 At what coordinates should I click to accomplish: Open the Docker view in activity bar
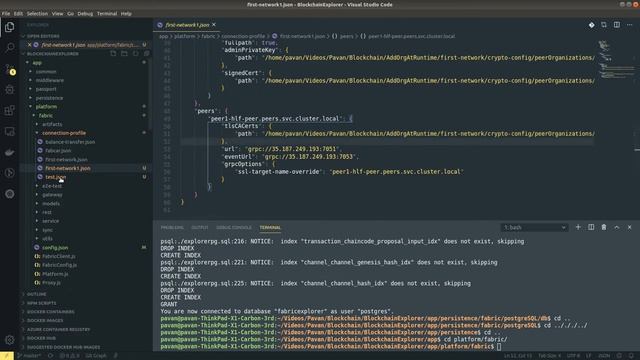[x=9, y=152]
